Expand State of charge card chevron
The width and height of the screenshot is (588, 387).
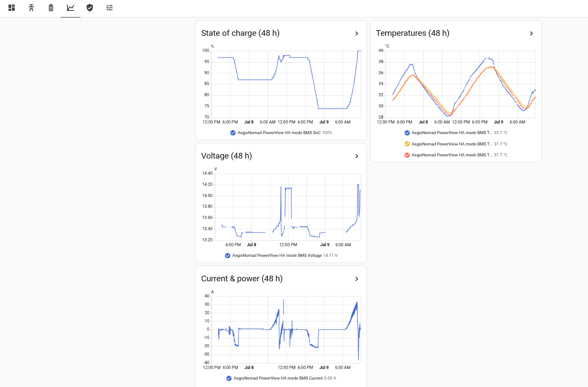356,33
